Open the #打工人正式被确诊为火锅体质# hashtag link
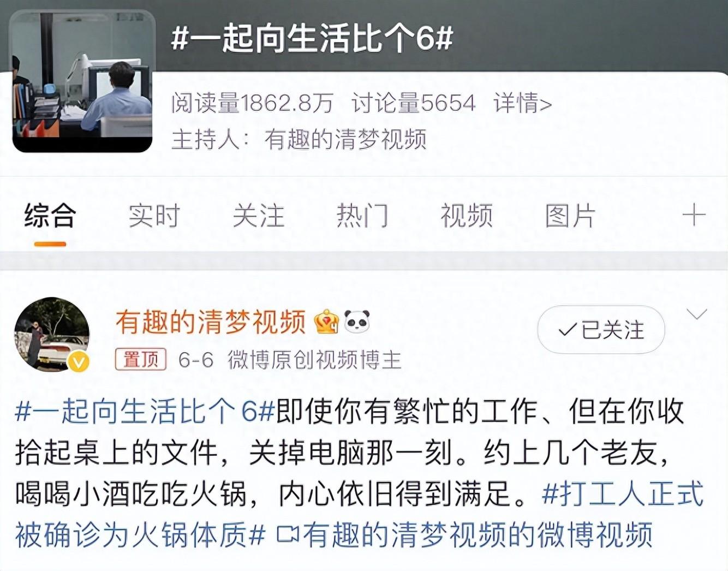This screenshot has height=571, width=728. pyautogui.click(x=359, y=514)
